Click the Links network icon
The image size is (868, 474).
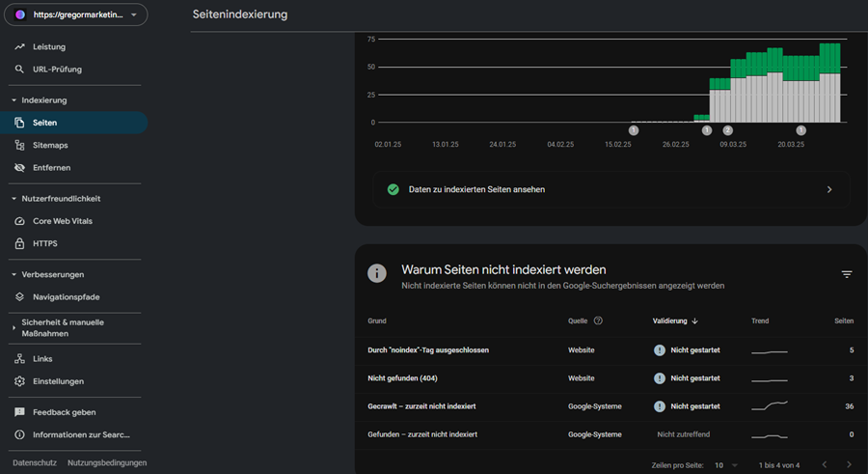19,359
